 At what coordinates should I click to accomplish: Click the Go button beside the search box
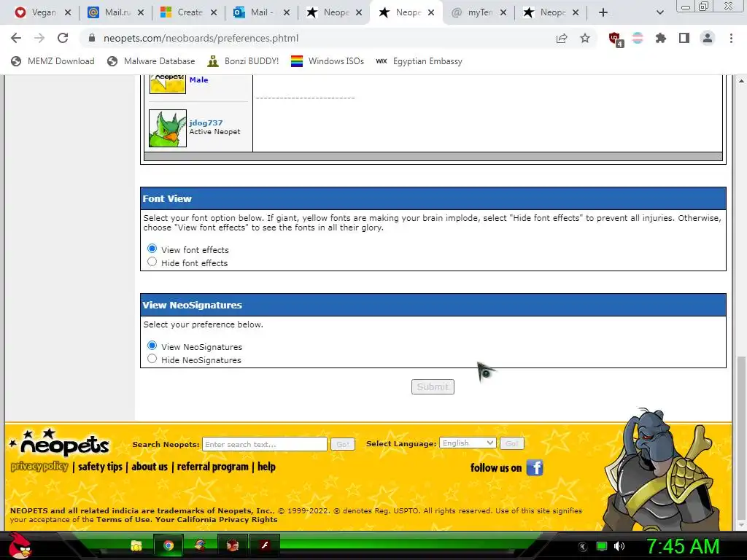point(343,444)
